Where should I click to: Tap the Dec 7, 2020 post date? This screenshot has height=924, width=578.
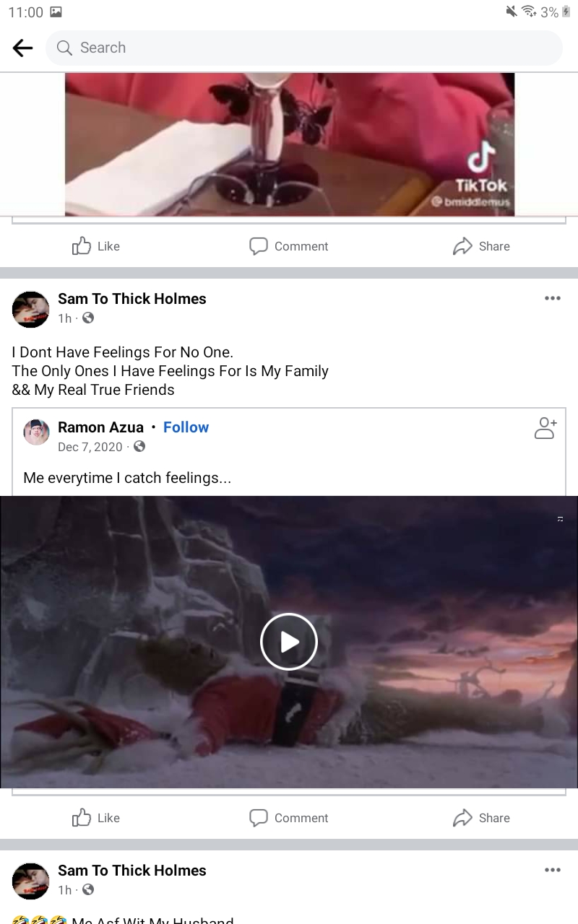90,447
